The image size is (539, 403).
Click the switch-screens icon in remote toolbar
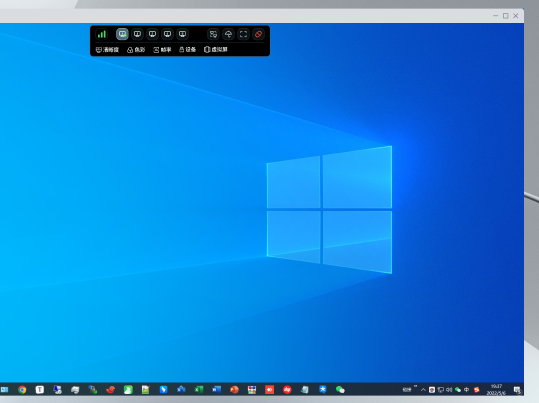click(213, 34)
